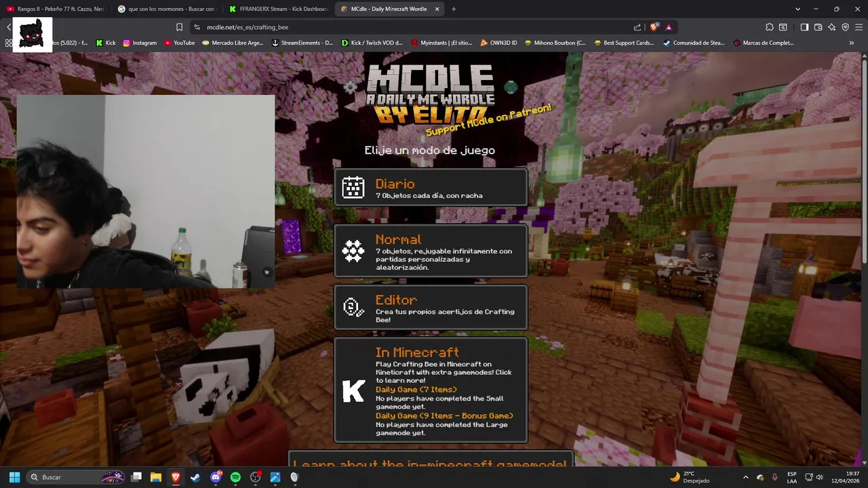Image resolution: width=868 pixels, height=488 pixels.
Task: Click the bookmark this page icon
Action: tap(179, 27)
